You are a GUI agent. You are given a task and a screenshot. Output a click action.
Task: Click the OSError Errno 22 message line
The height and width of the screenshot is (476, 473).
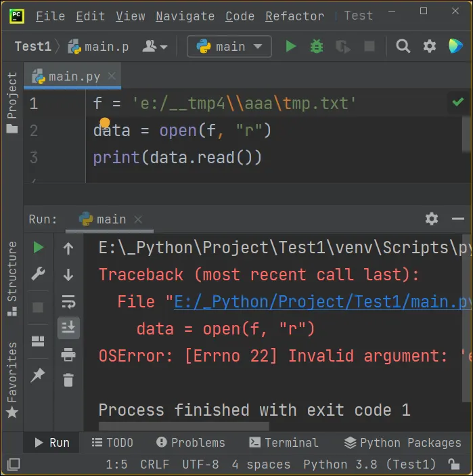click(285, 355)
